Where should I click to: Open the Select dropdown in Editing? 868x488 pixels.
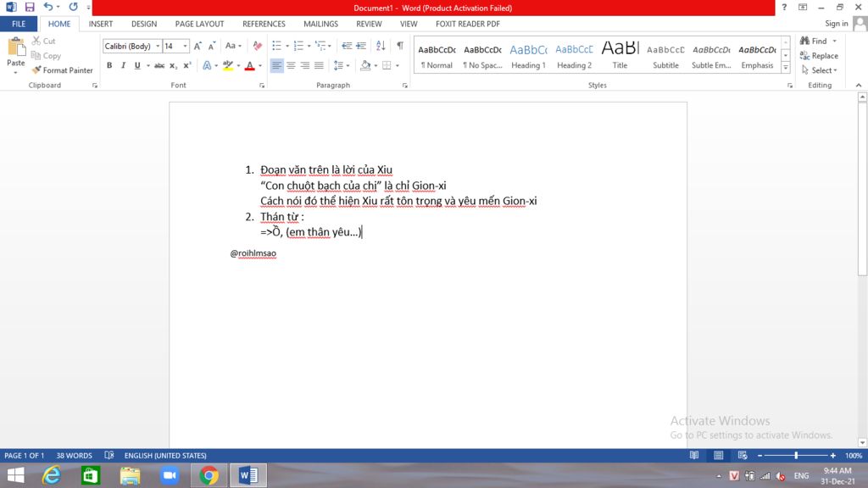(x=820, y=70)
